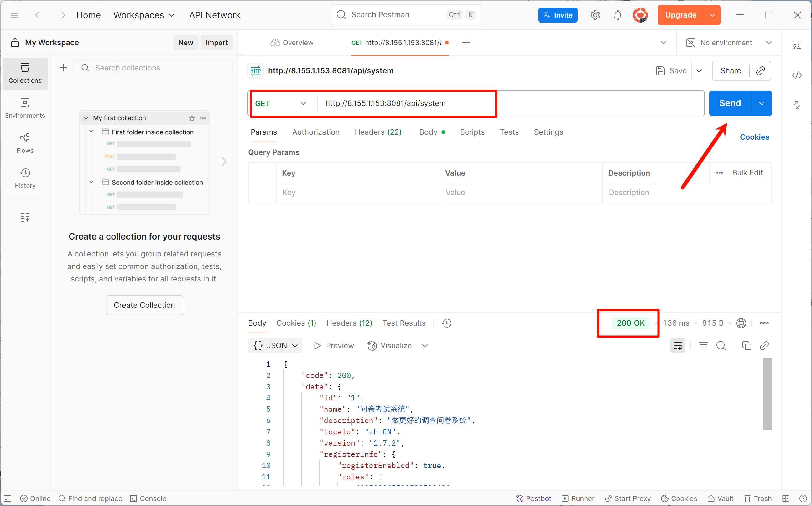Search the response body with the magnifier icon
Image resolution: width=812 pixels, height=506 pixels.
pyautogui.click(x=721, y=346)
